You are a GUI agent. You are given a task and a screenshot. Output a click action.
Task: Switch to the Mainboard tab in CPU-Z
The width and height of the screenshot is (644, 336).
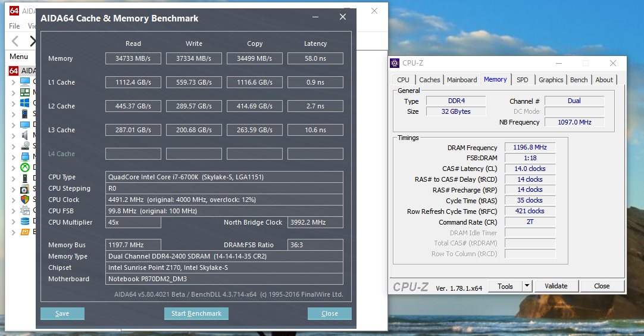pos(462,80)
